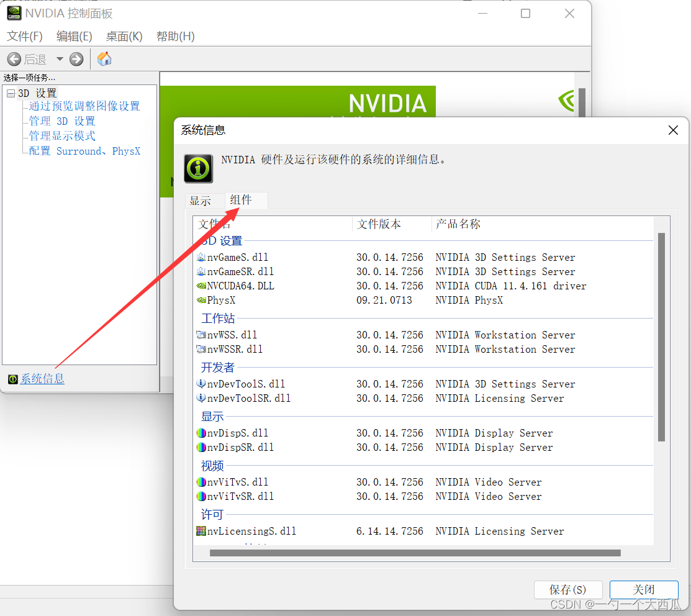Close the 系统信息 dialog with X
Screen dimensions: 691x616
coord(673,130)
